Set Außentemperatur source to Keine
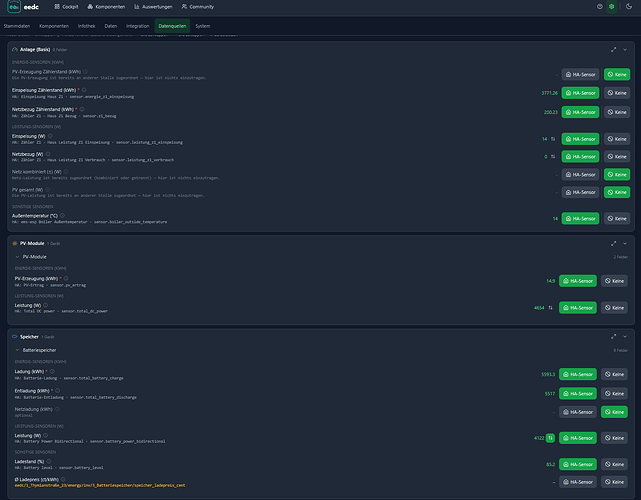 coord(617,219)
